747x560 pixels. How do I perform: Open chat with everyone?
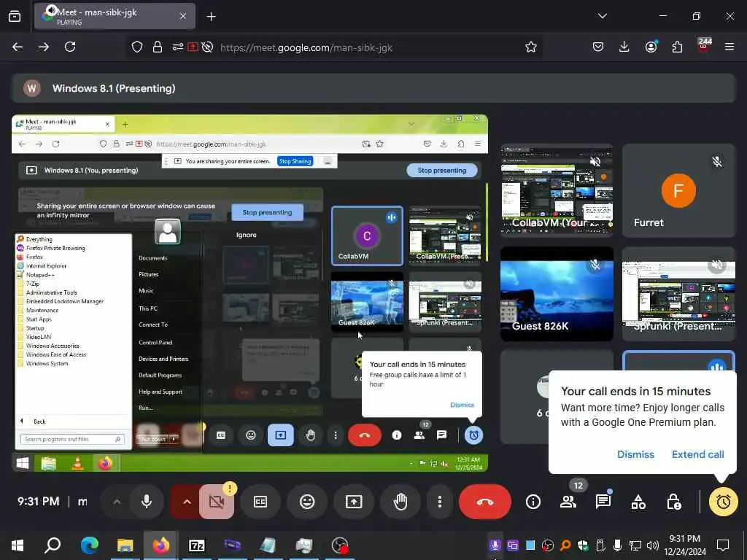[x=603, y=502]
